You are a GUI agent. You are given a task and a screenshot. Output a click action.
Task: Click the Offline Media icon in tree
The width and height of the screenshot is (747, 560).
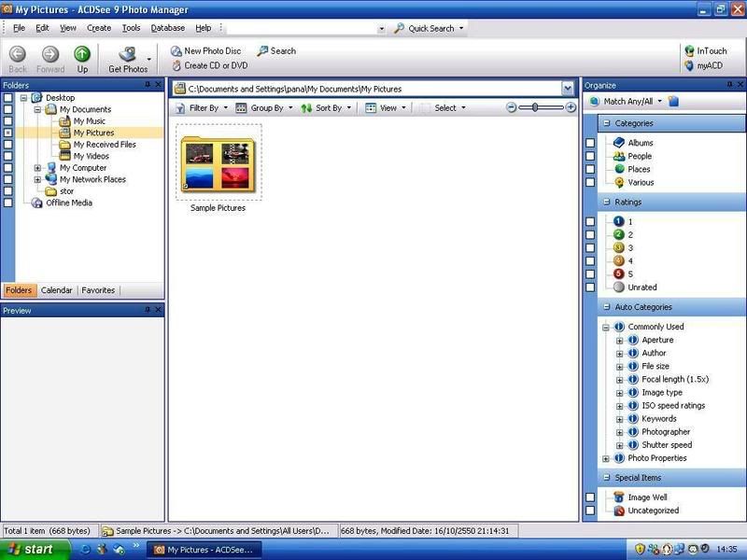point(36,203)
